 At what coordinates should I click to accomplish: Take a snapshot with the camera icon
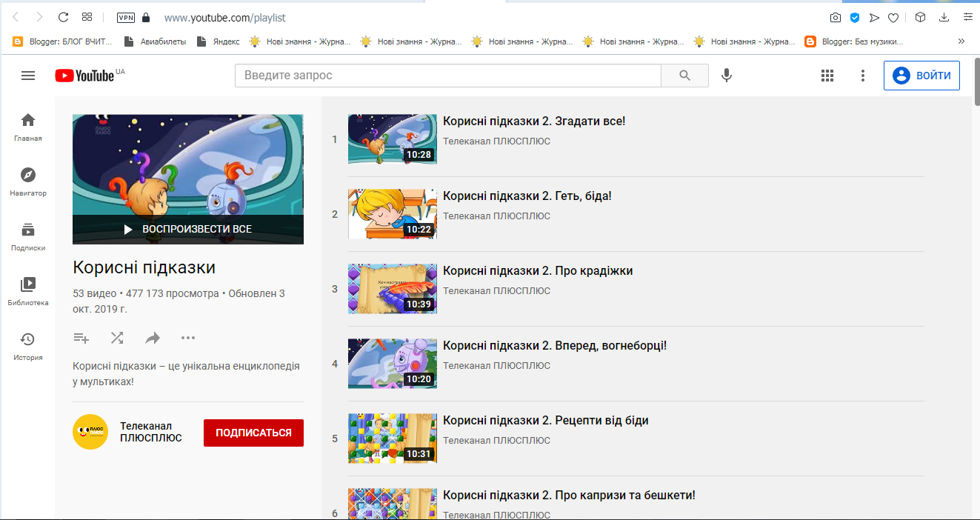coord(836,17)
